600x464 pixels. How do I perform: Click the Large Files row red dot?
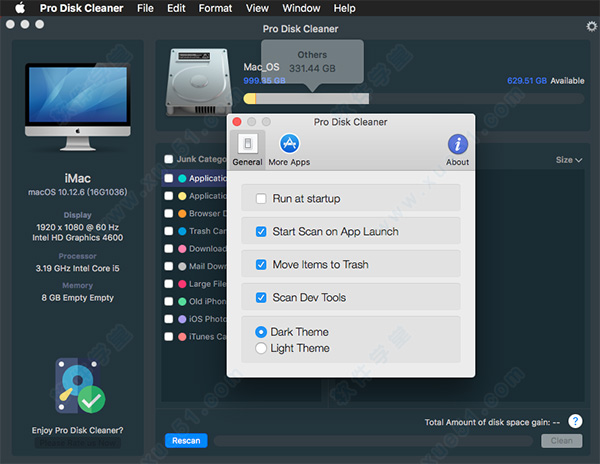(x=182, y=284)
